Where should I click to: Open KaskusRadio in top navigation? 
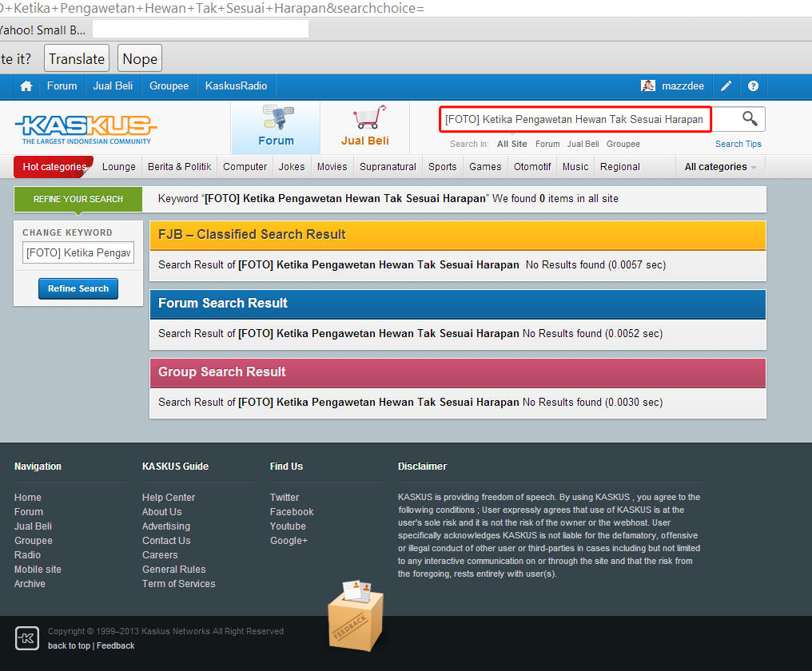tap(236, 86)
